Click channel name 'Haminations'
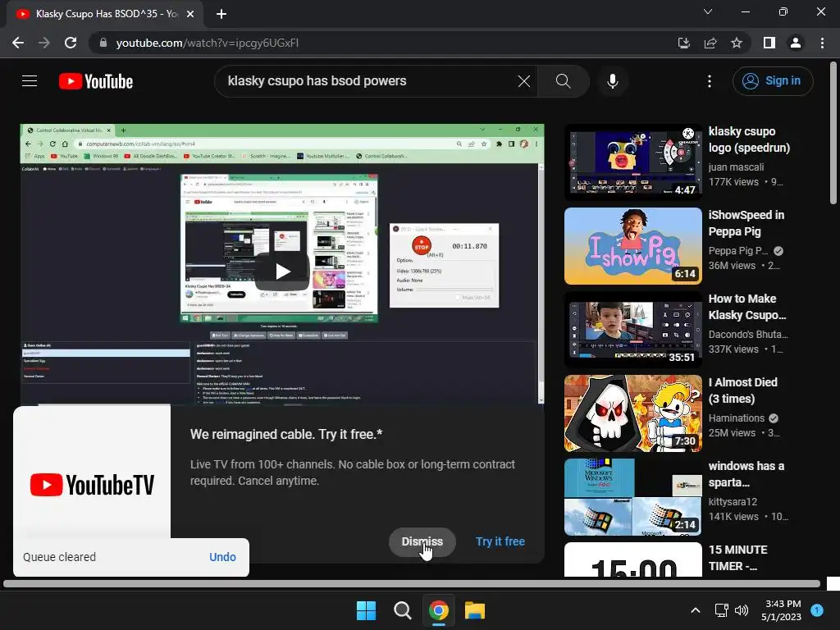Screen dimensions: 840x630 pyautogui.click(x=737, y=418)
